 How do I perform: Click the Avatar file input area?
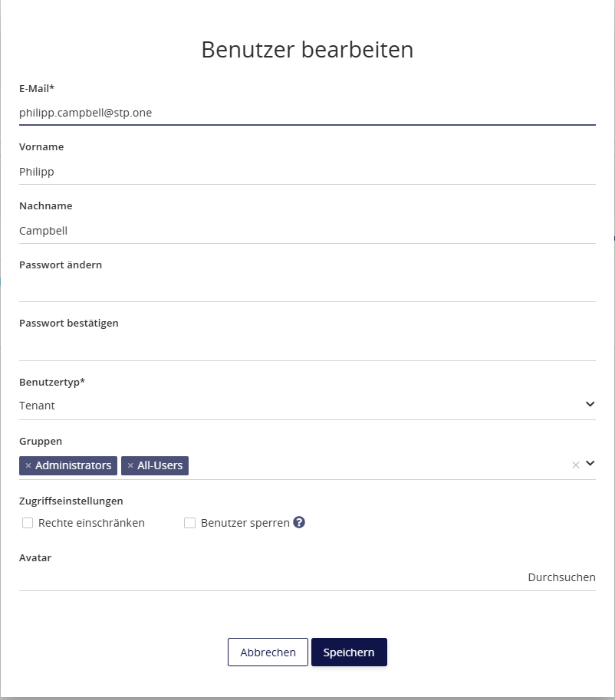(307, 577)
